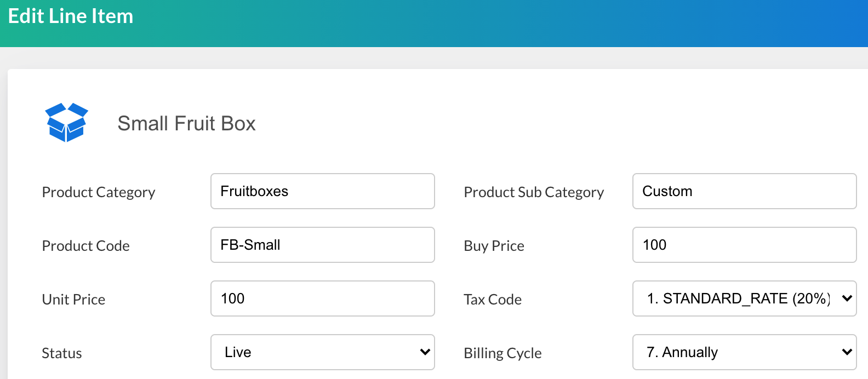Click into the Buy Price input field
Screen dimensions: 868x379
pos(744,245)
